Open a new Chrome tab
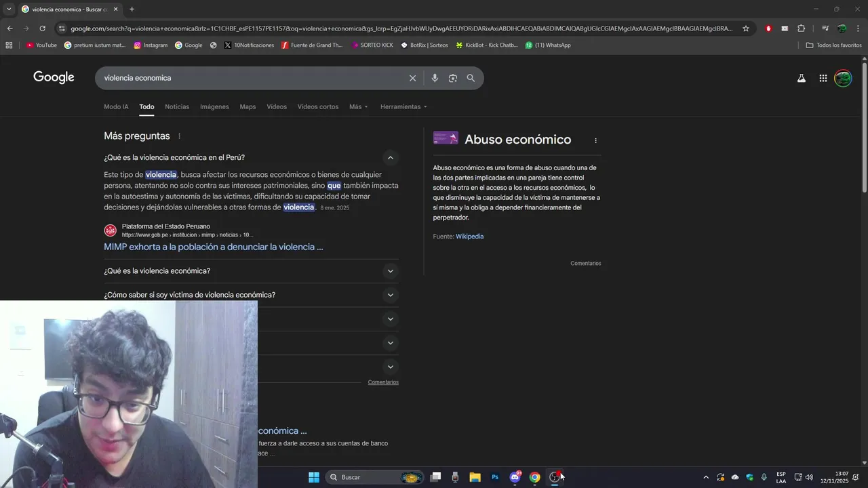Screen dimensions: 868x488 coord(132,9)
